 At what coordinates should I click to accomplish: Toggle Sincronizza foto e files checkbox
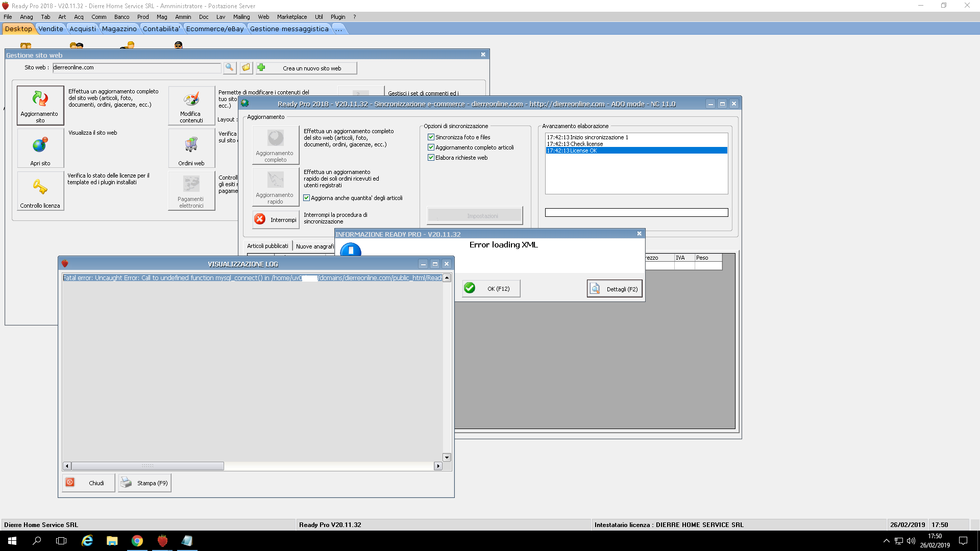[x=431, y=137]
